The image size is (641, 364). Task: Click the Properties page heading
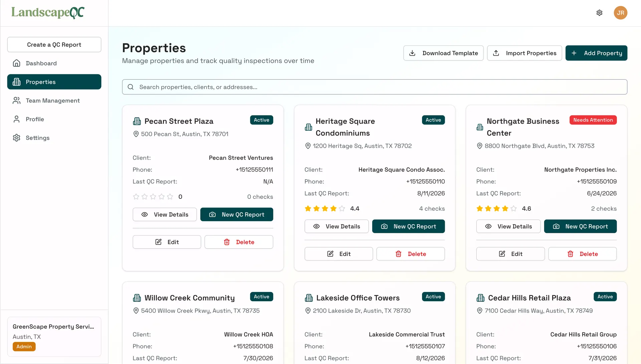(x=154, y=48)
